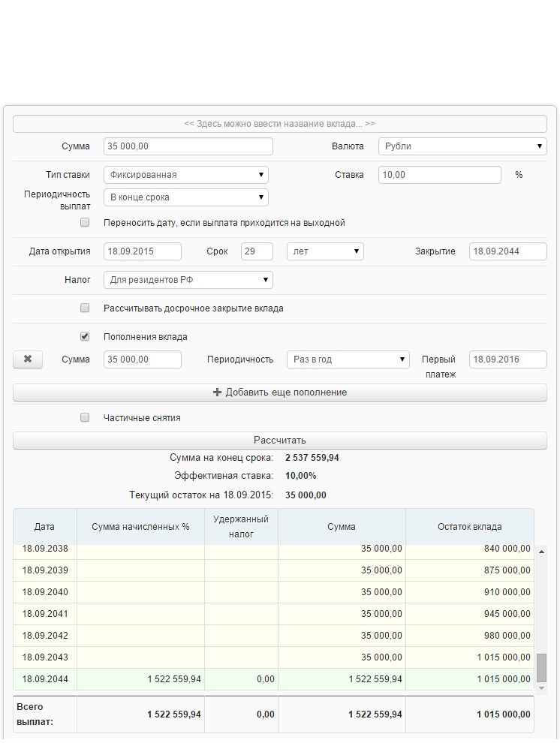Enable the Частичные снятия checkbox
Viewport: 560px width, 743px height.
[x=85, y=417]
